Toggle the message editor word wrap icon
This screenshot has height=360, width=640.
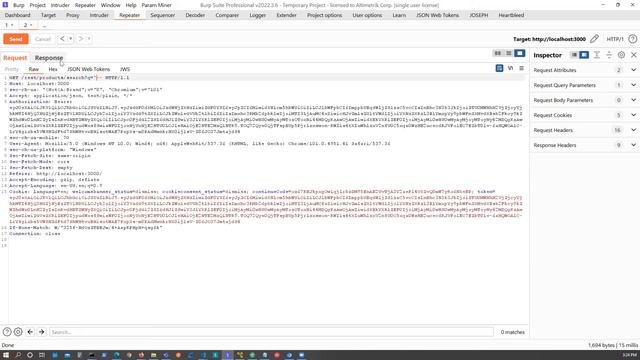coord(499,68)
